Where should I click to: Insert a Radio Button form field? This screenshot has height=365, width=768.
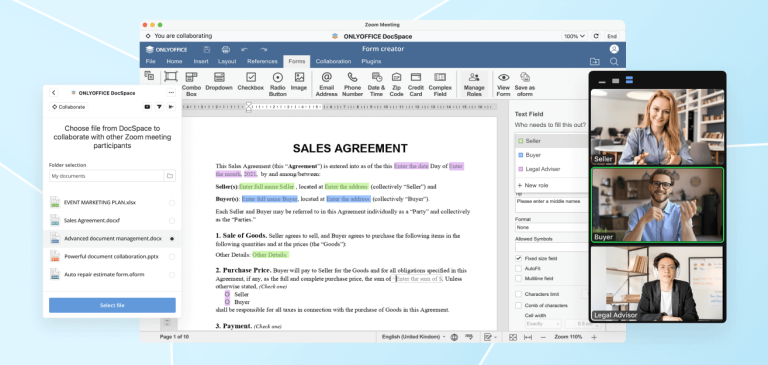[x=278, y=84]
